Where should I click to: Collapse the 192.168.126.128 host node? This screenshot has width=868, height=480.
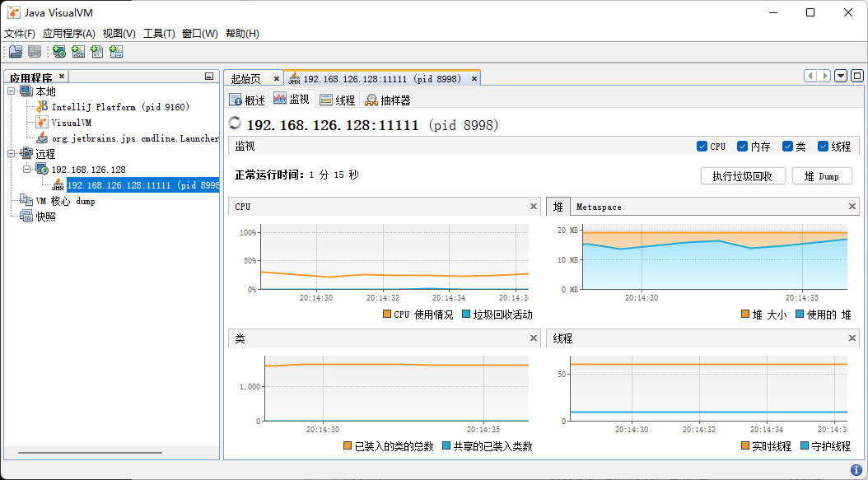coord(26,170)
